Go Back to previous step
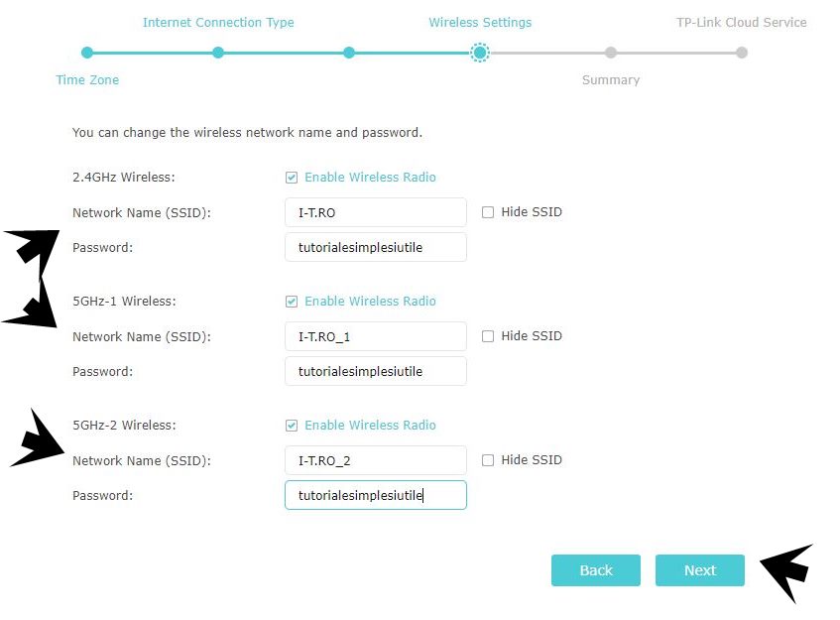Image resolution: width=840 pixels, height=620 pixels. pyautogui.click(x=596, y=570)
